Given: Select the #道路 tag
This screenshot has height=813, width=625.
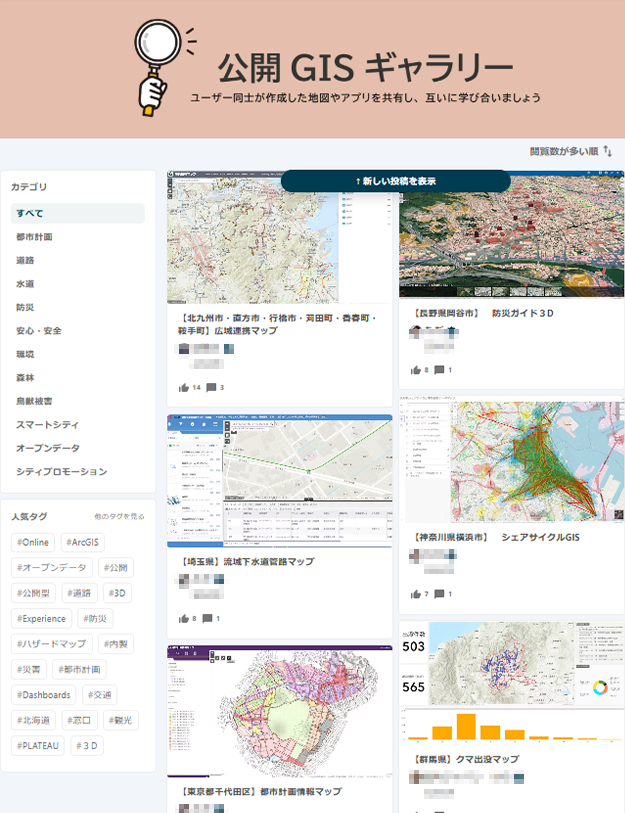Looking at the screenshot, I should 79,593.
